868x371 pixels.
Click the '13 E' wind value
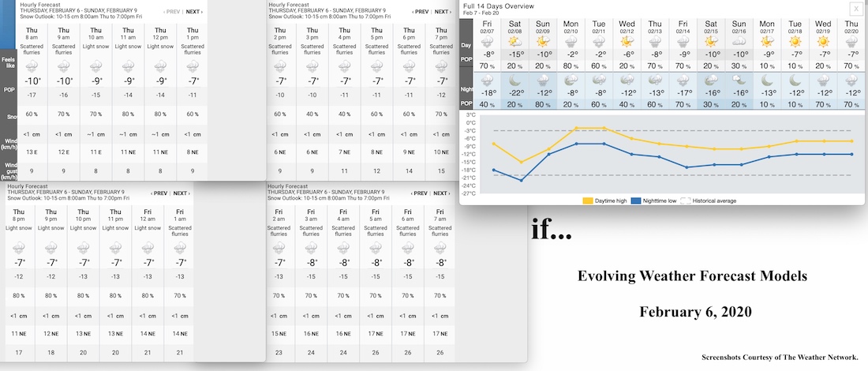coord(32,152)
